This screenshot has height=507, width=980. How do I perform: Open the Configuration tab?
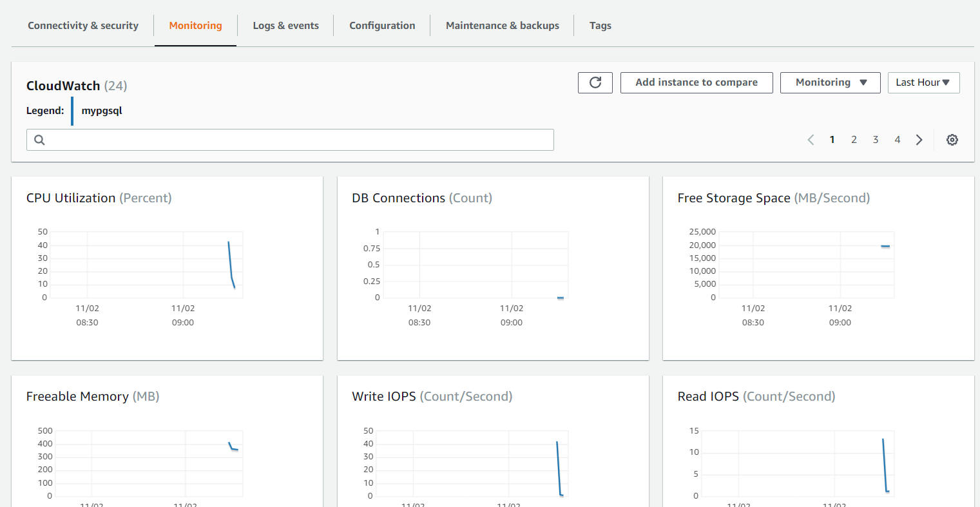[x=382, y=26]
